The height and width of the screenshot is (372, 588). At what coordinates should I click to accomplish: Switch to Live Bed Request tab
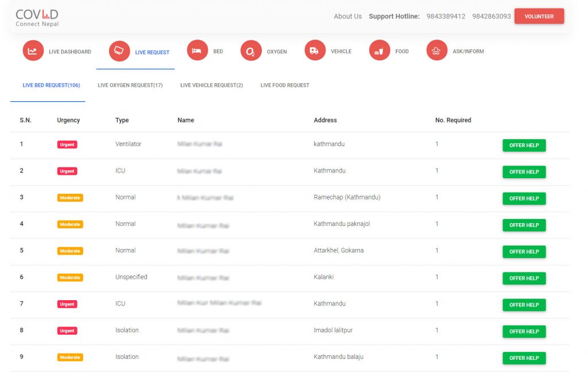51,85
